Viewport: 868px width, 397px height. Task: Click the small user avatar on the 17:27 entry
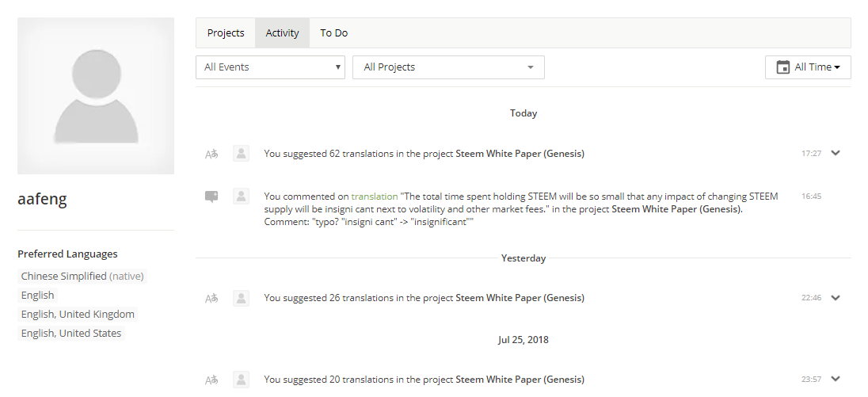point(241,154)
